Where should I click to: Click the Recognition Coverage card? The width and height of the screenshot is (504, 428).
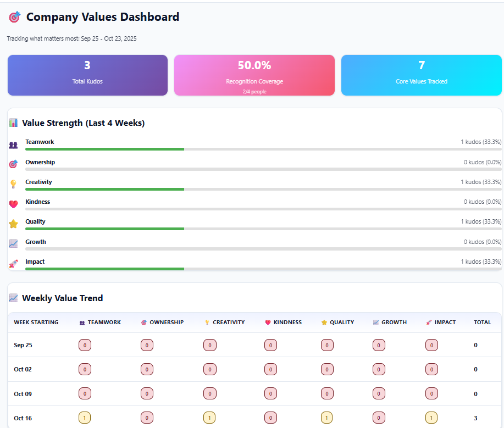[x=254, y=75]
